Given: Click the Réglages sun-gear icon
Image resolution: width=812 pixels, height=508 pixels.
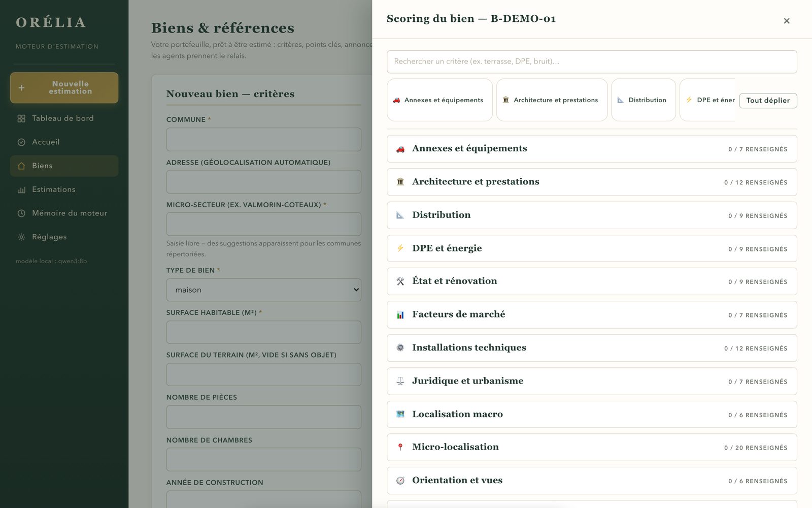Looking at the screenshot, I should click(21, 237).
